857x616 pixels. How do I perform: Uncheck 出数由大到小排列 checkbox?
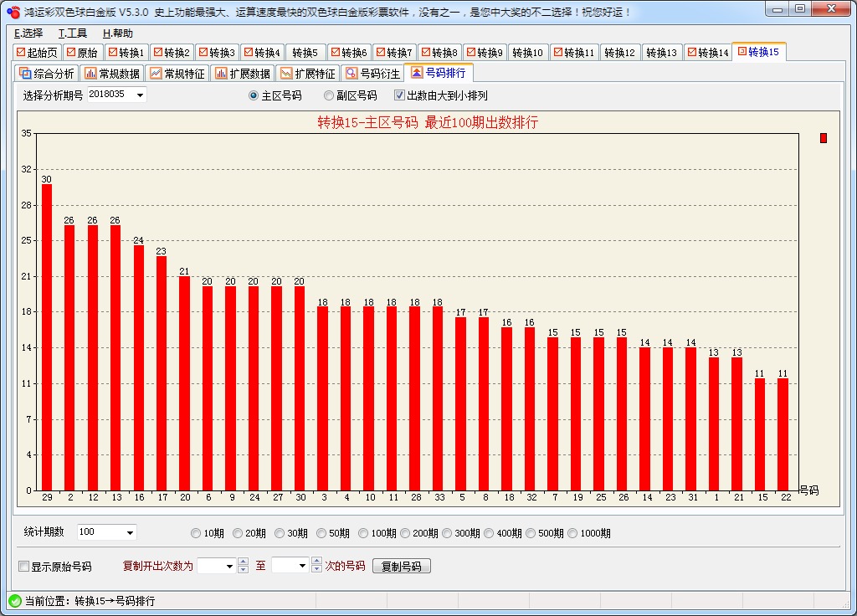click(x=398, y=95)
